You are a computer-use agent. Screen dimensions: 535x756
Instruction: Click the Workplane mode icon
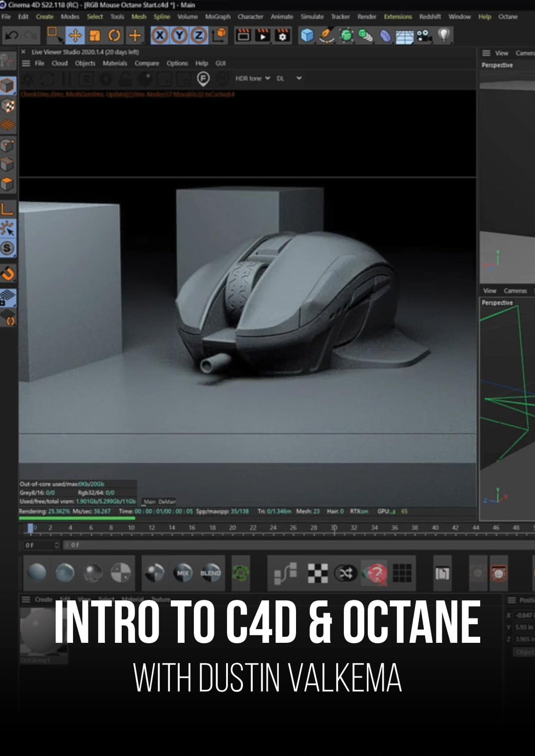(x=8, y=125)
